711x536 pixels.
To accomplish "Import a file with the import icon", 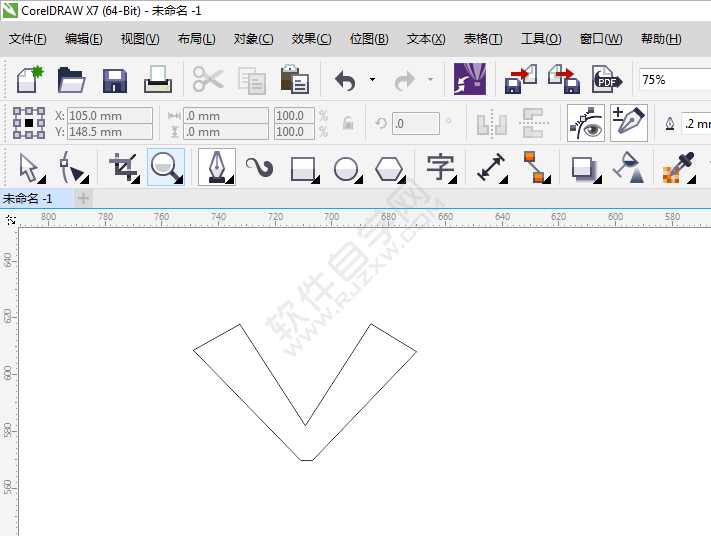I will coord(521,79).
